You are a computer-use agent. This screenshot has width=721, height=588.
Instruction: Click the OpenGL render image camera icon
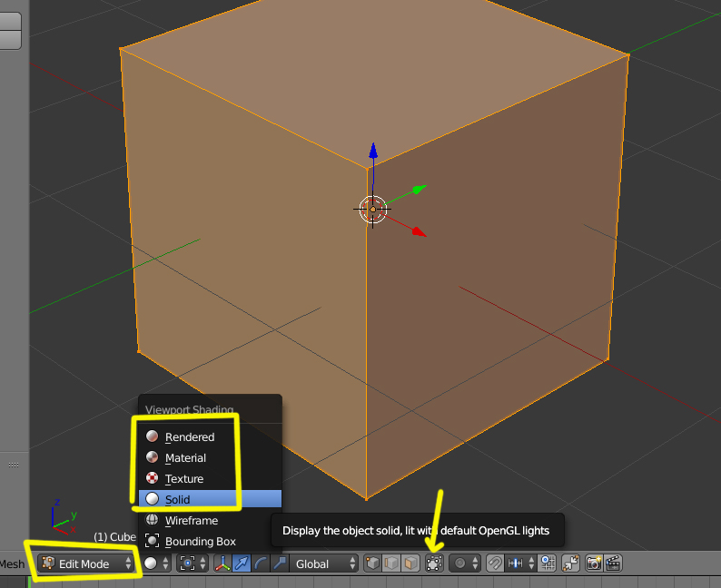(594, 563)
